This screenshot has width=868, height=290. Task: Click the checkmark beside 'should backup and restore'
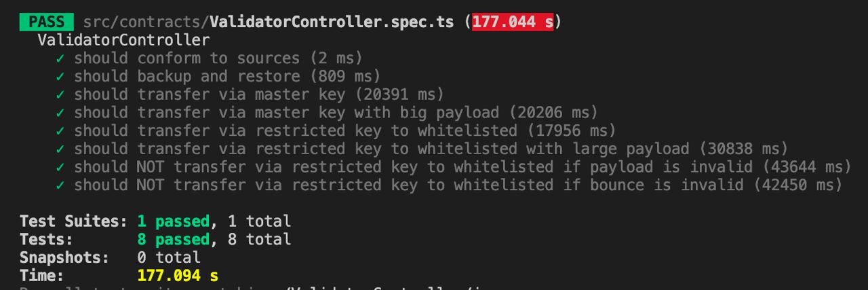[x=60, y=77]
